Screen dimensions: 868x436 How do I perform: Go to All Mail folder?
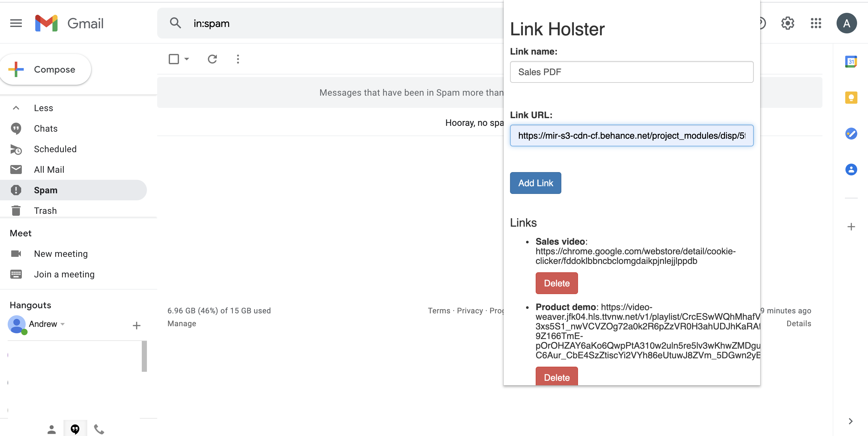coord(49,170)
